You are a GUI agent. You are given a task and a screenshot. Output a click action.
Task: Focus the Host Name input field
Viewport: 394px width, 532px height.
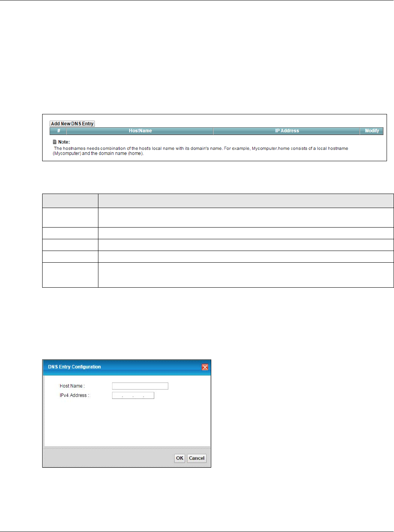(140, 386)
